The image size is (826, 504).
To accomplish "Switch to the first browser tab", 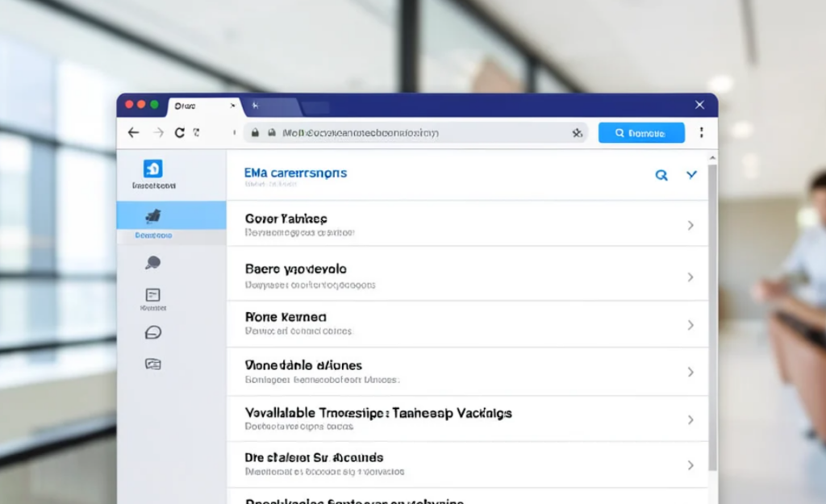I will click(x=204, y=106).
